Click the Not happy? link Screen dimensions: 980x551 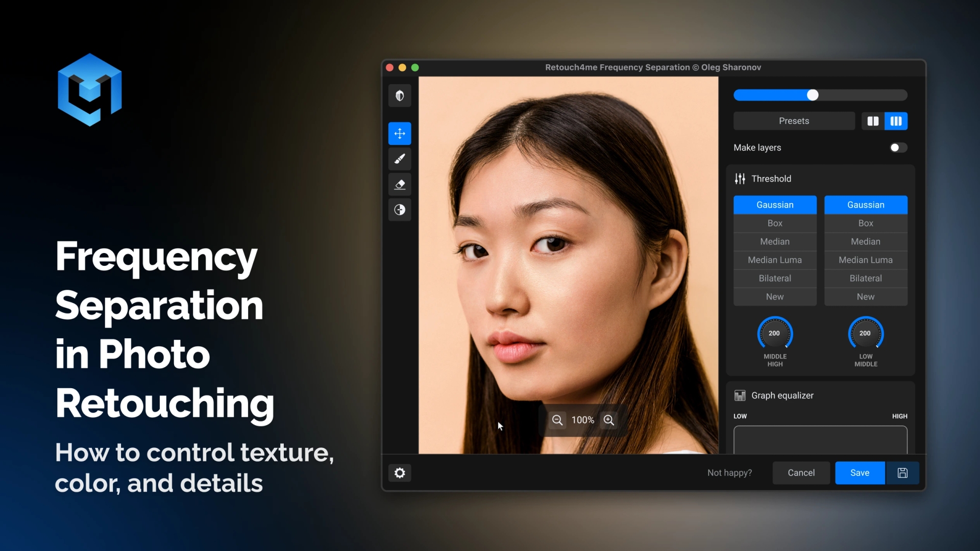coord(729,473)
